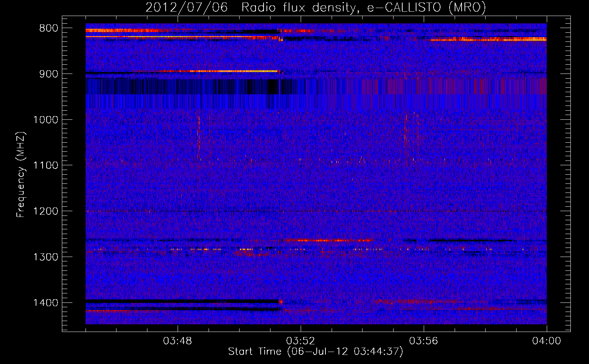589x364 pixels.
Task: Select the 1300 frequency tick label
Action: tap(46, 257)
